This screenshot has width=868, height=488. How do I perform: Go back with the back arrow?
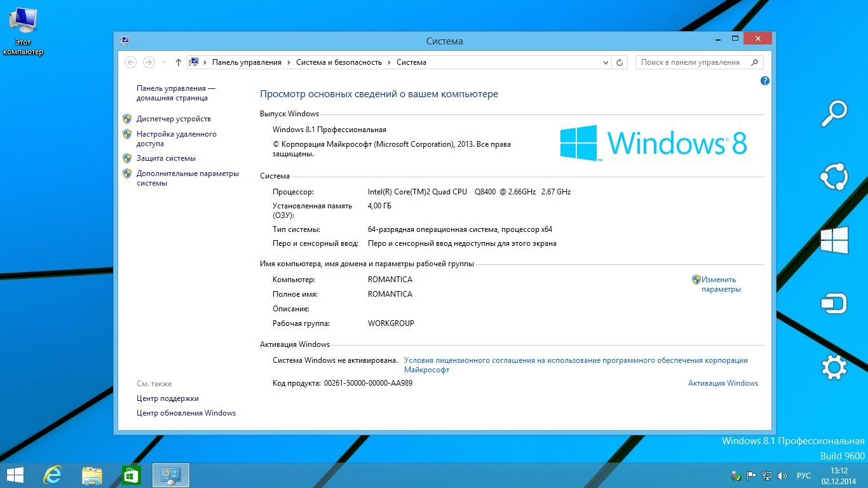point(131,62)
